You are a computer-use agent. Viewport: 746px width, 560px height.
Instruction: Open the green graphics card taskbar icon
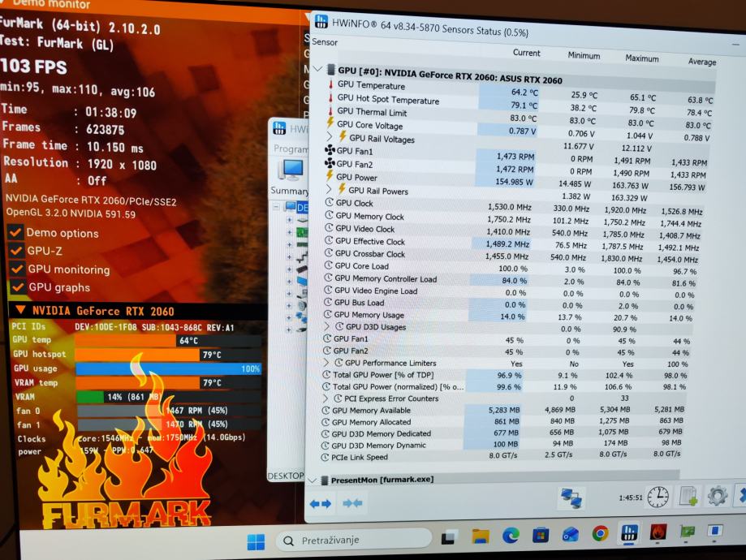pos(687,532)
